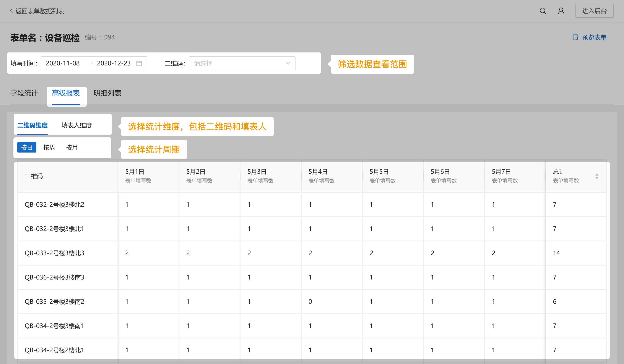Click 5月1日 value 2 in QB-033 row

127,253
